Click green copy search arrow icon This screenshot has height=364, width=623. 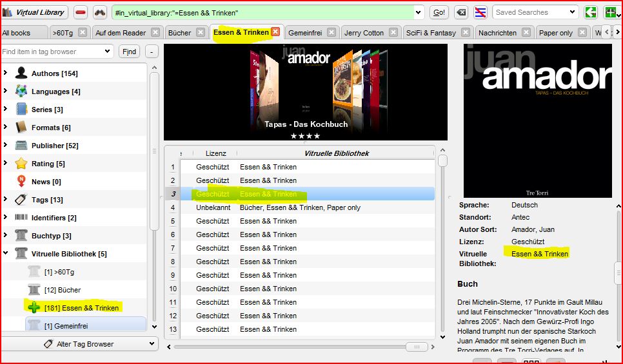coord(591,13)
